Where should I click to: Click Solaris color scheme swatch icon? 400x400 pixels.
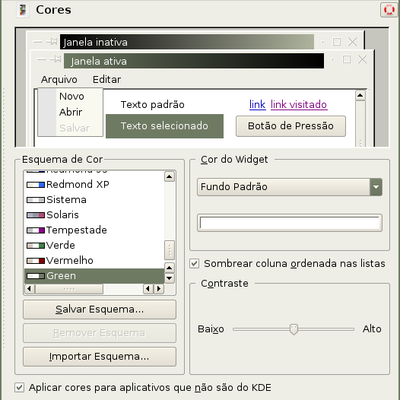(35, 215)
